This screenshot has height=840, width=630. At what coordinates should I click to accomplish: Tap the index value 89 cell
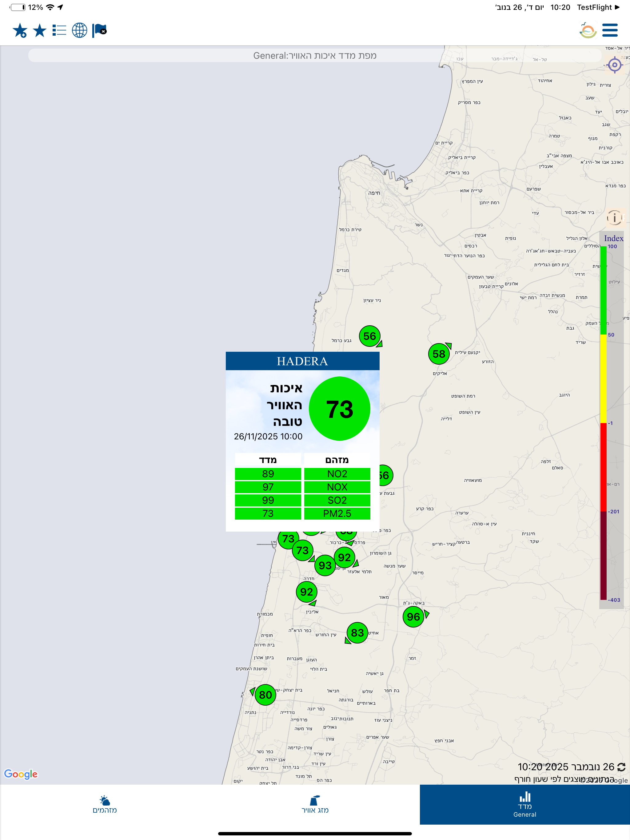[268, 474]
